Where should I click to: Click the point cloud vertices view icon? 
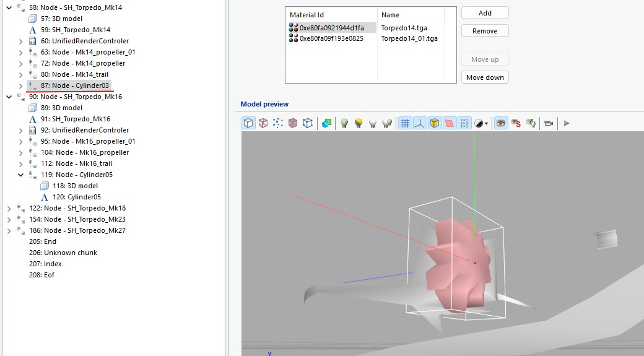point(278,123)
